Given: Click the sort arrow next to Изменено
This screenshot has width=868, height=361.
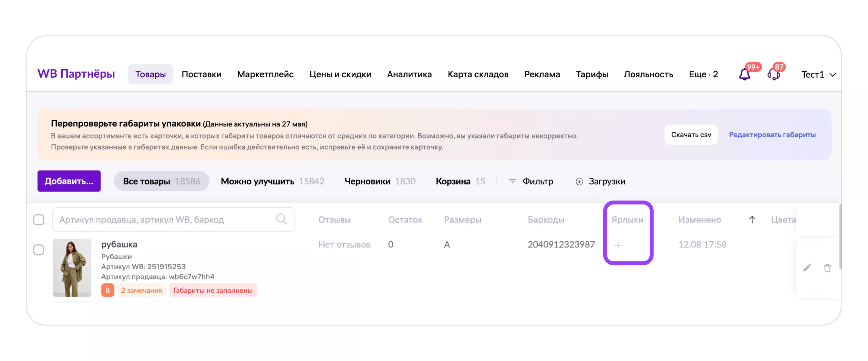Looking at the screenshot, I should (x=752, y=219).
